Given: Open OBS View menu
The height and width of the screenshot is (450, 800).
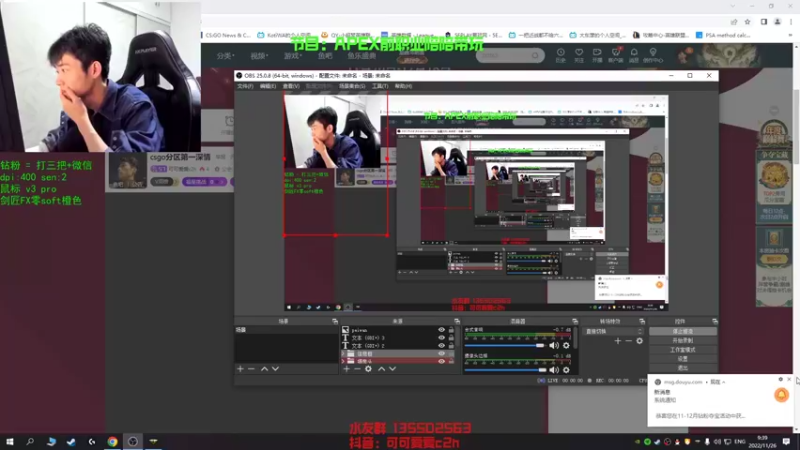Looking at the screenshot, I should 291,86.
